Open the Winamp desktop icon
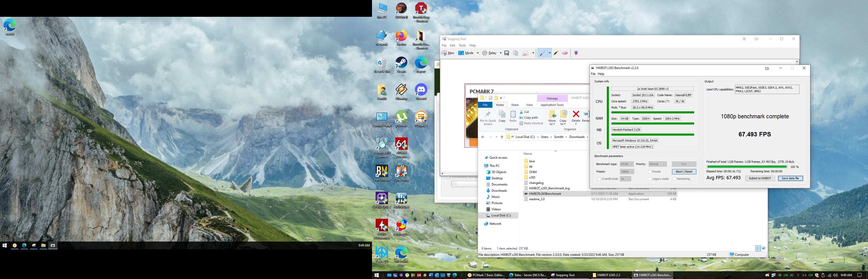868x279 pixels. (x=401, y=92)
